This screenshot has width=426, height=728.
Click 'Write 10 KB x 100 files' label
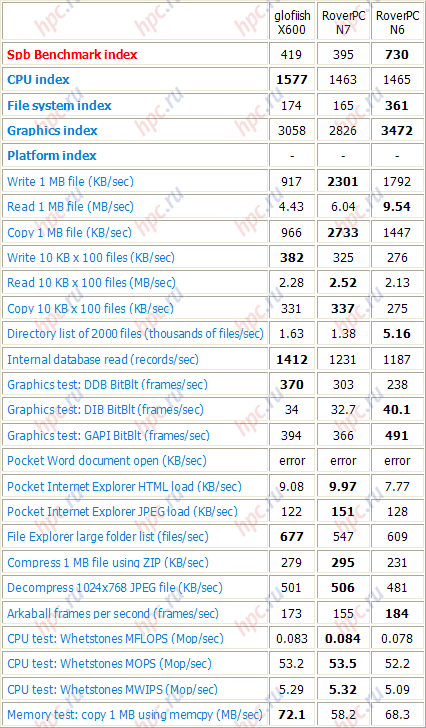[x=91, y=258]
